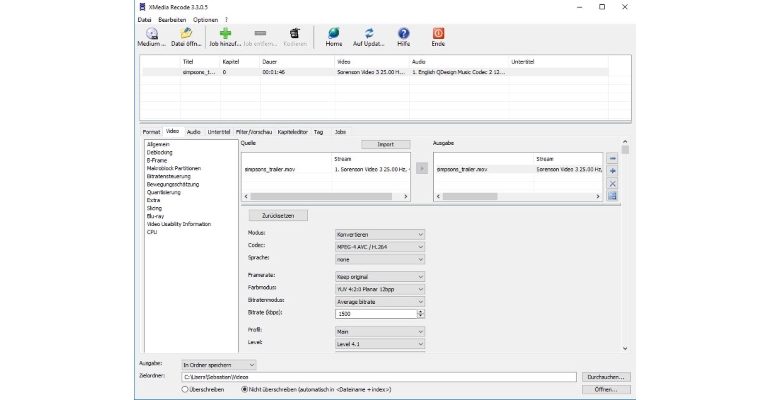The image size is (770, 400).
Task: Open the Datei menu
Action: point(144,20)
